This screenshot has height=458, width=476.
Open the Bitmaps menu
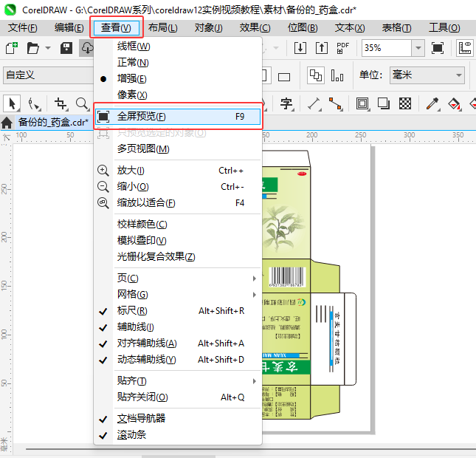coord(303,28)
